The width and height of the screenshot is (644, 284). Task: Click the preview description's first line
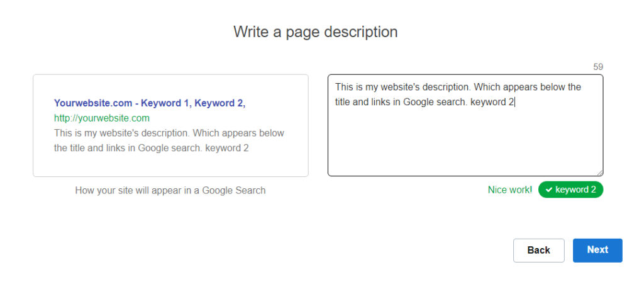click(x=169, y=133)
